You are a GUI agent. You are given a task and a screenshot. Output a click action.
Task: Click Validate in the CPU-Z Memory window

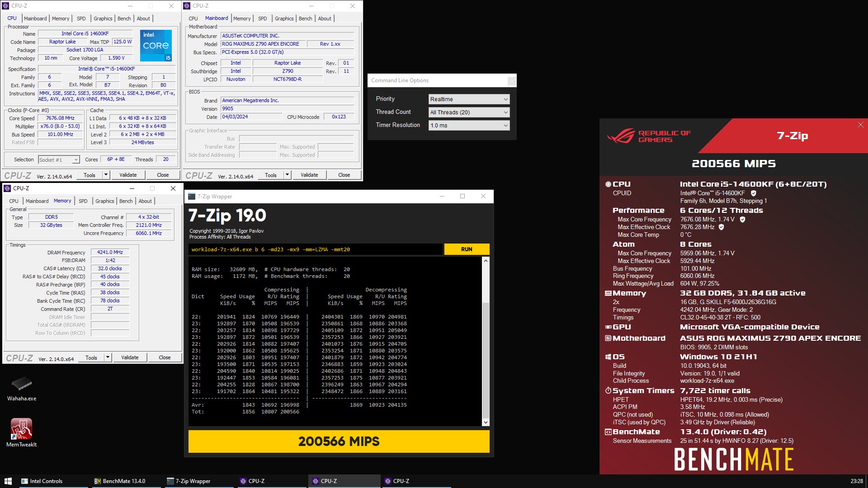pos(130,358)
